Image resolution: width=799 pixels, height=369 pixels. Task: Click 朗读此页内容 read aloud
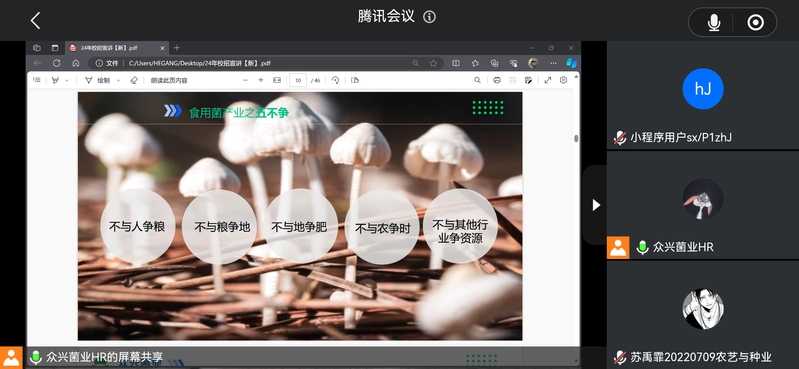pyautogui.click(x=169, y=80)
